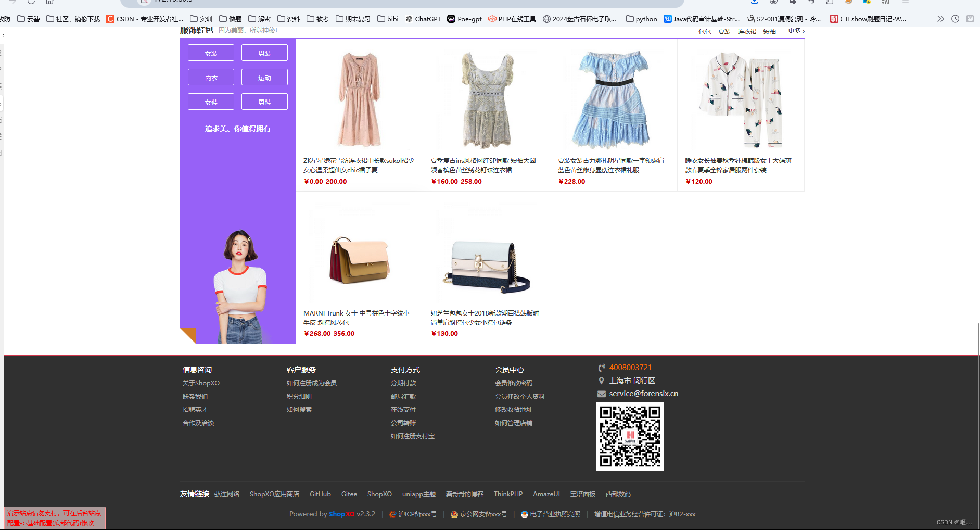Open the ChatGPT bookmark

click(423, 19)
